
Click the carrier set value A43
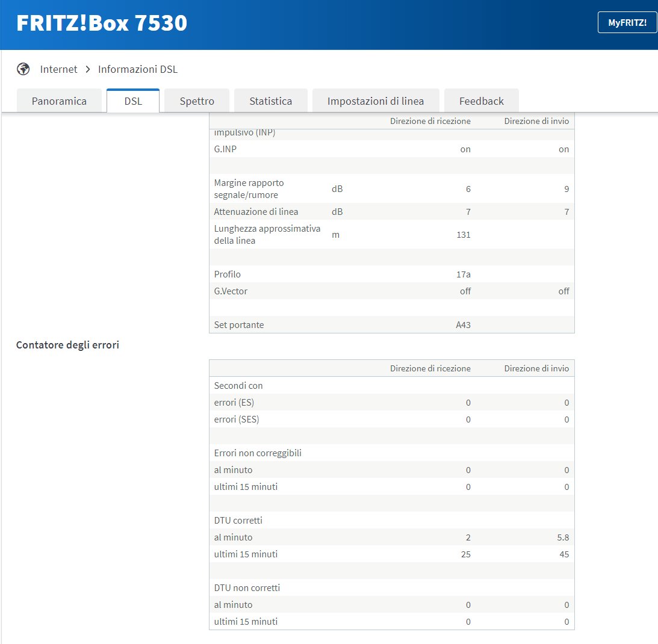464,325
